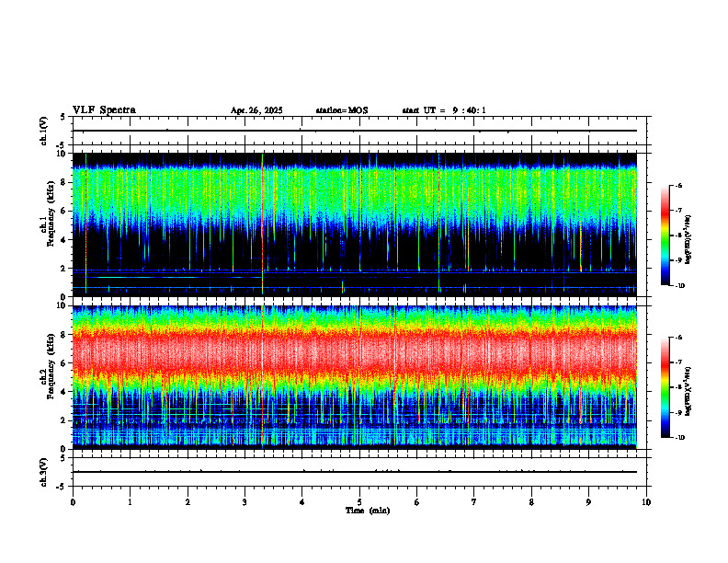This screenshot has height=563, width=728.
Task: Click the "8" kHz tick of ch.2 frequency axis
Action: 63,335
